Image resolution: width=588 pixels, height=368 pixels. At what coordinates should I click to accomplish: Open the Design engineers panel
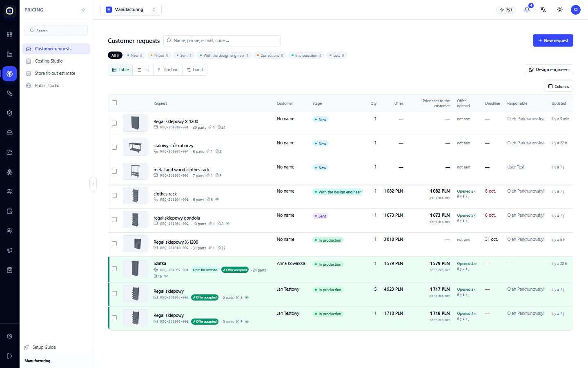tap(549, 70)
